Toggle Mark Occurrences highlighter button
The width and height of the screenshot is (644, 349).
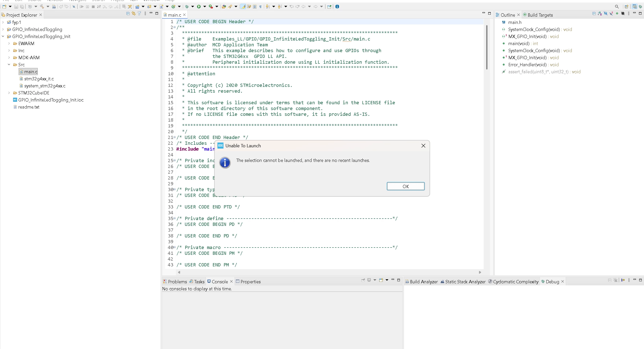pyautogui.click(x=243, y=7)
